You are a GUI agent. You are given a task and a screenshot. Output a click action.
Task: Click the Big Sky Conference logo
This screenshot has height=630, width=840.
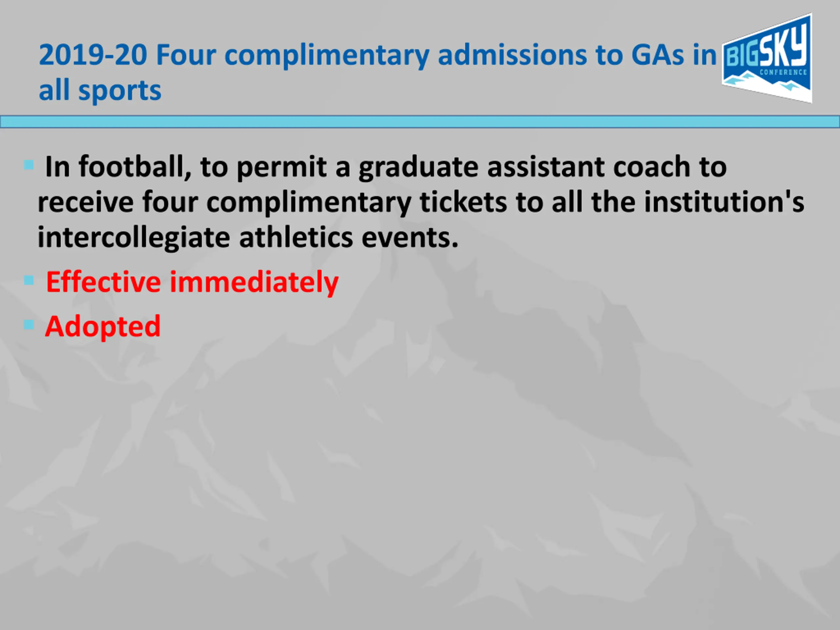click(767, 58)
